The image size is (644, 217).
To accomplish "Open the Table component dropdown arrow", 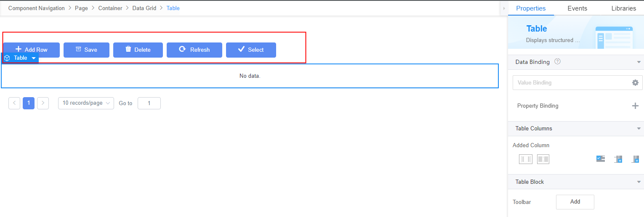I will coord(34,58).
